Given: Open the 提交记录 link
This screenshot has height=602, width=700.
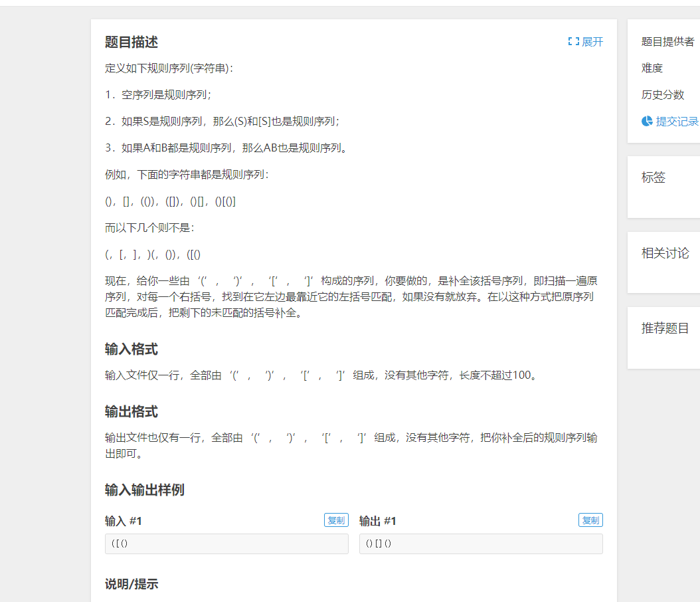Looking at the screenshot, I should point(677,122).
